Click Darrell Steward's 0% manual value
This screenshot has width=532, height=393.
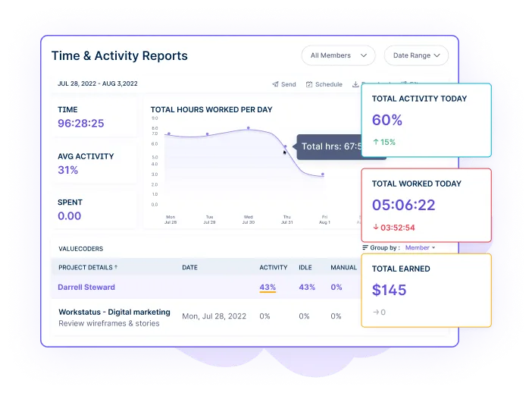pos(336,287)
